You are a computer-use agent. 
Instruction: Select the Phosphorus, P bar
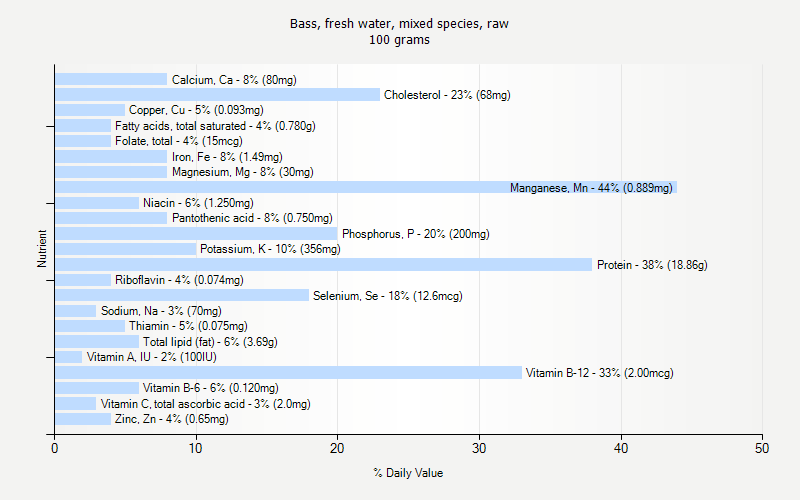(196, 234)
